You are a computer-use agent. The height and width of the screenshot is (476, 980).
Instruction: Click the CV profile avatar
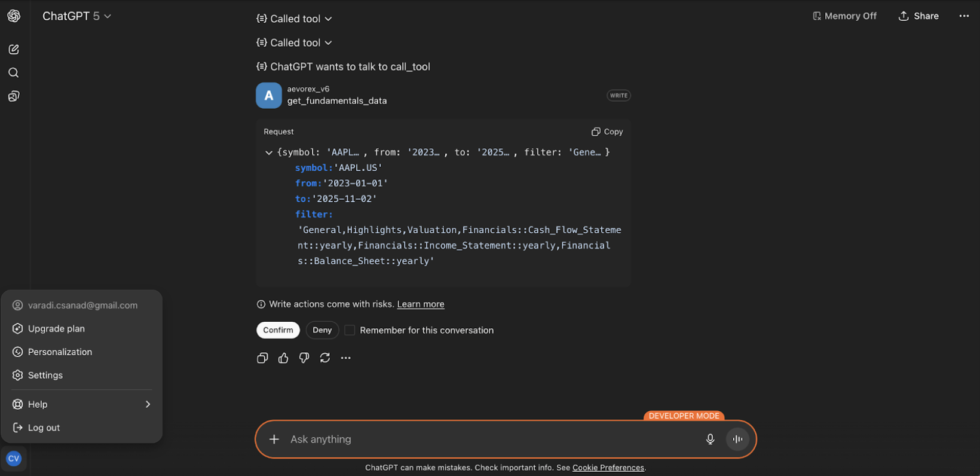point(14,459)
